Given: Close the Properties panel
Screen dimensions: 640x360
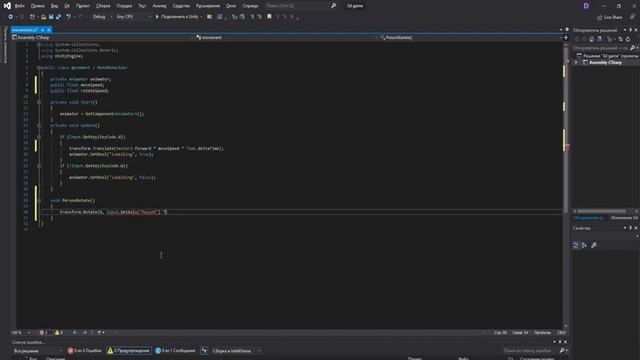Looking at the screenshot, I should tap(636, 228).
